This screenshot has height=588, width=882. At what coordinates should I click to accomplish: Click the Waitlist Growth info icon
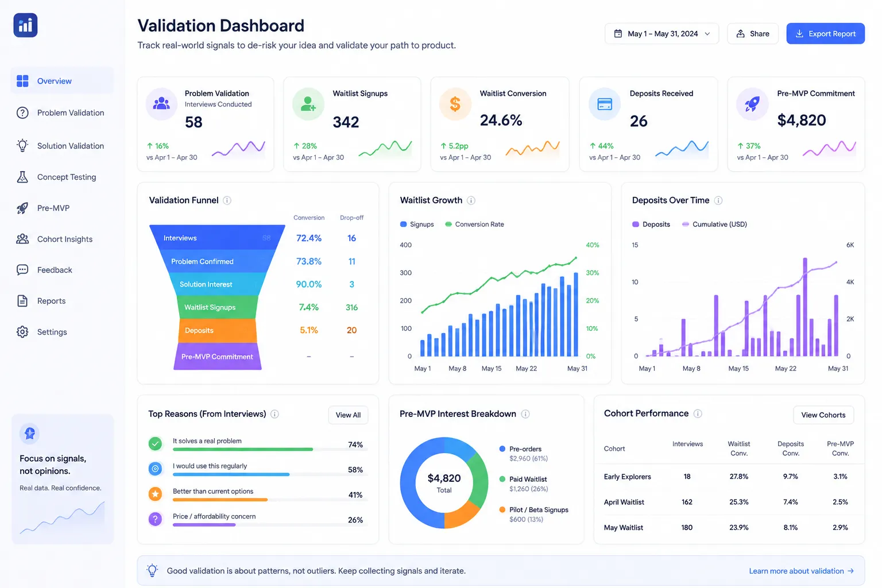click(471, 200)
